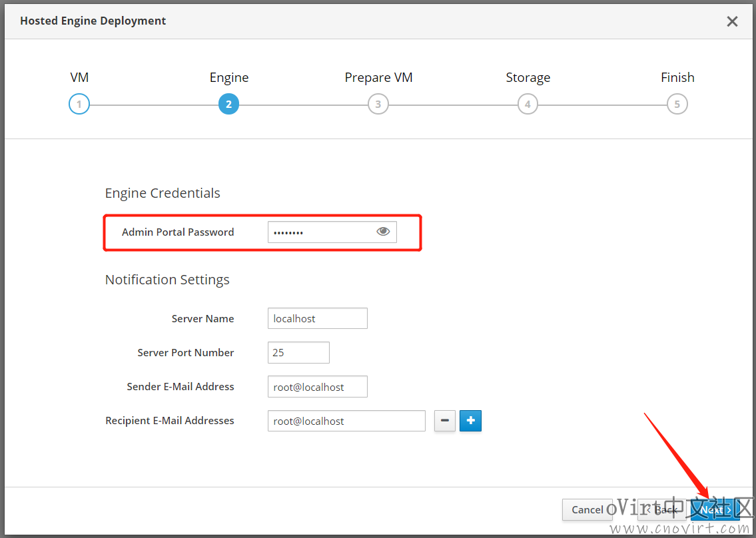Click the Sender E-Mail Address label
Image resolution: width=756 pixels, height=538 pixels.
(x=181, y=387)
